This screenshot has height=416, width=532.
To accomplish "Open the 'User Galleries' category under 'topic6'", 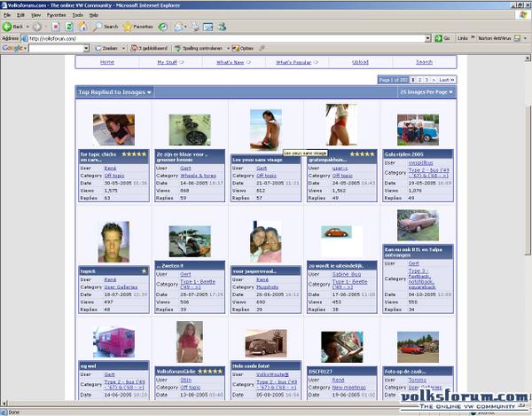I will 121,287.
